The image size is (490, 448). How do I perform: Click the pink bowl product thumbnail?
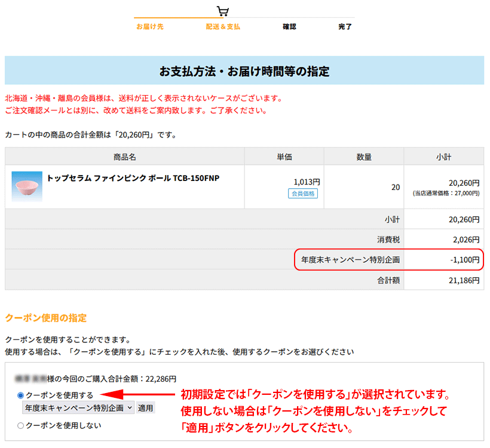(27, 186)
